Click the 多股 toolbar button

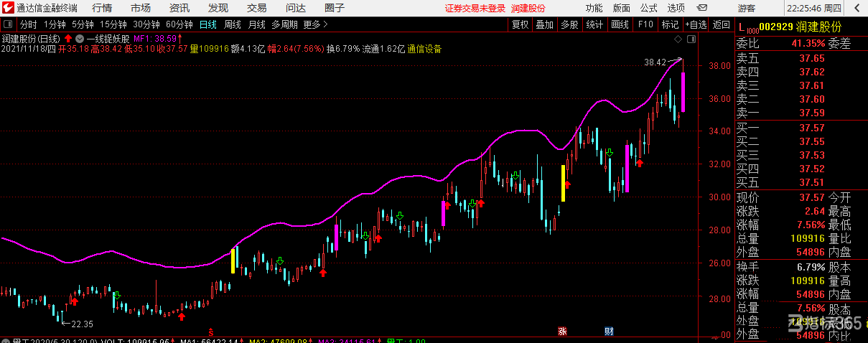(x=569, y=24)
